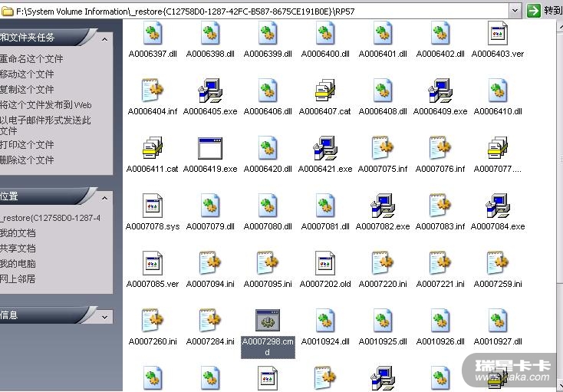Click the green 转到 Go button
The image size is (563, 392).
click(544, 11)
